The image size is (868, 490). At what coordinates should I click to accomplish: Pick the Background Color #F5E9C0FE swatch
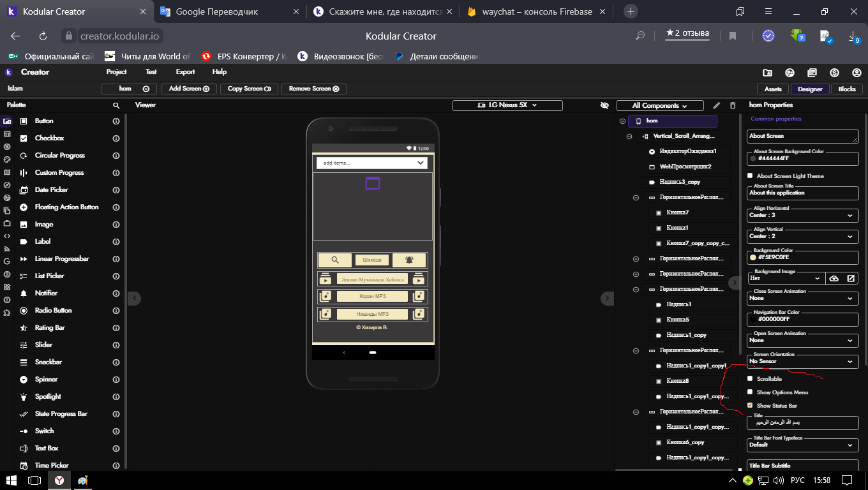(753, 258)
